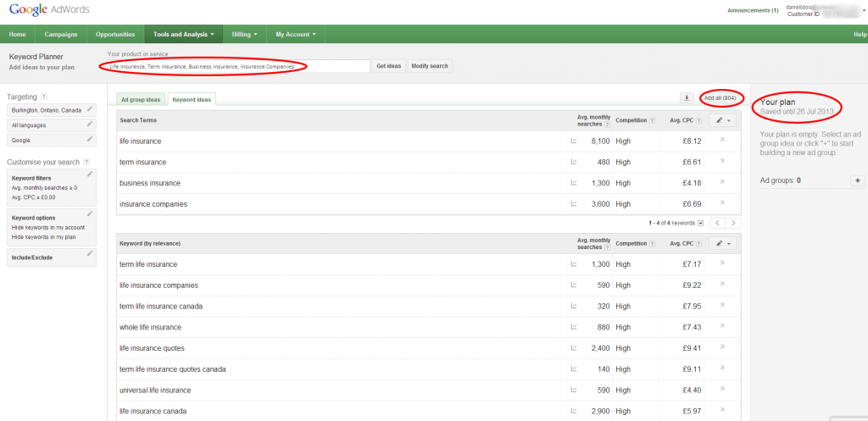Image resolution: width=868 pixels, height=421 pixels.
Task: Edit Keyword options pencil icon
Action: point(90,213)
